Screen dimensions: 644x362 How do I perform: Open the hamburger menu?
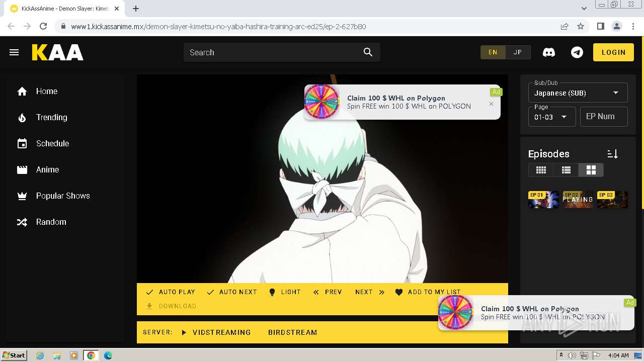[14, 52]
